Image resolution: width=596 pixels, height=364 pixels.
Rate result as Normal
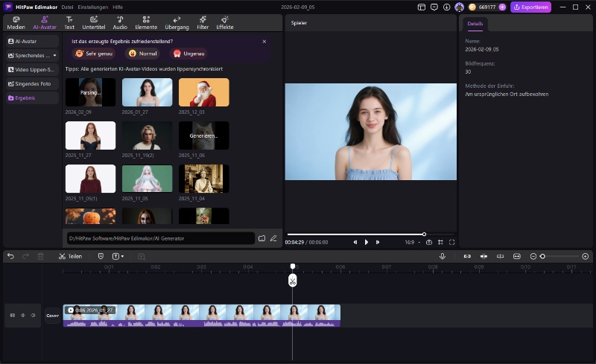tap(142, 54)
